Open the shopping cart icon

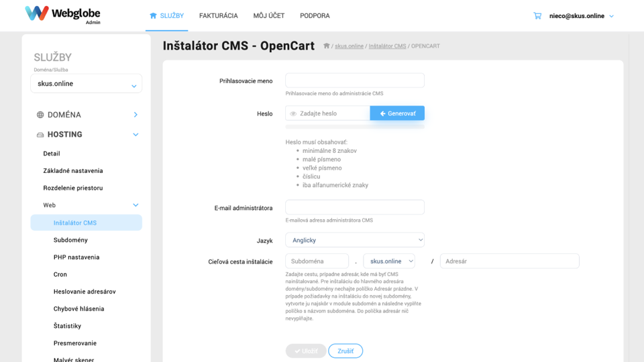point(537,16)
